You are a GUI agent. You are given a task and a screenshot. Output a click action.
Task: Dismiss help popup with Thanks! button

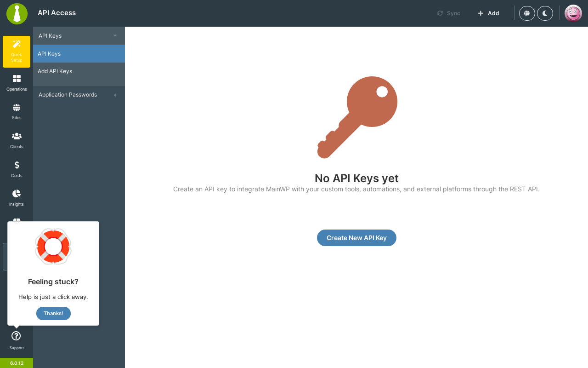pyautogui.click(x=53, y=313)
